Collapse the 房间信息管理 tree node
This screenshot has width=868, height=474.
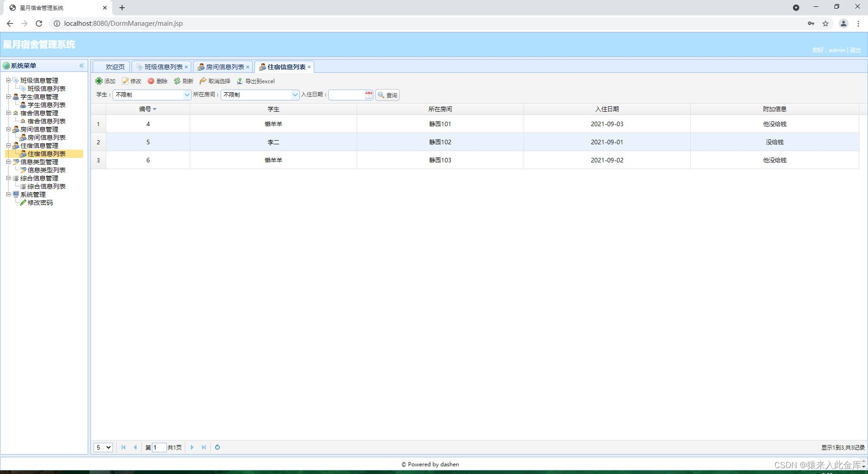[8, 129]
